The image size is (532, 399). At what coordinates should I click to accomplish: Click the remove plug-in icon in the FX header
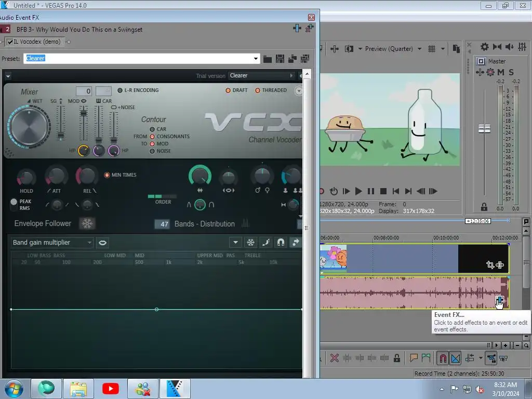(x=309, y=29)
